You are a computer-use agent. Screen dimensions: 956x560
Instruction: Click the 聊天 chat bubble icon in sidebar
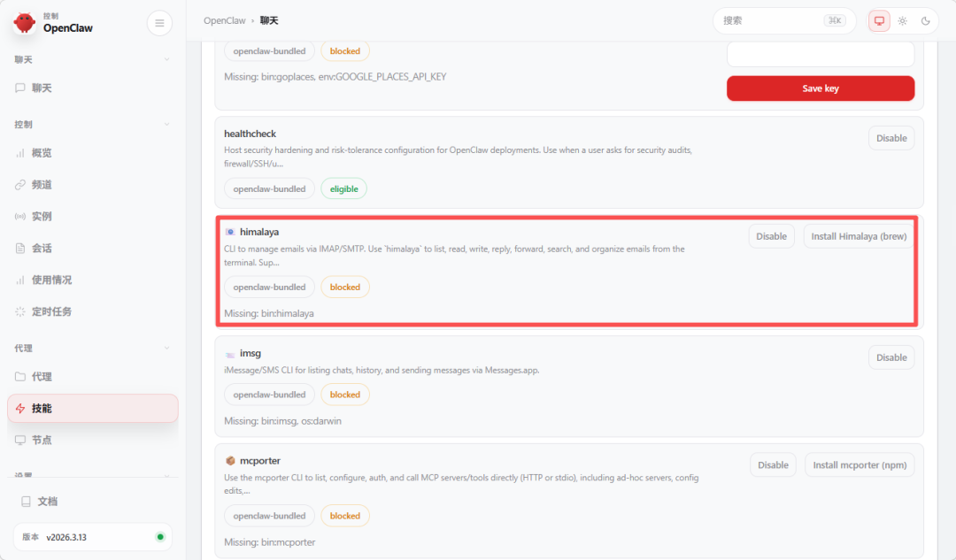pyautogui.click(x=20, y=88)
